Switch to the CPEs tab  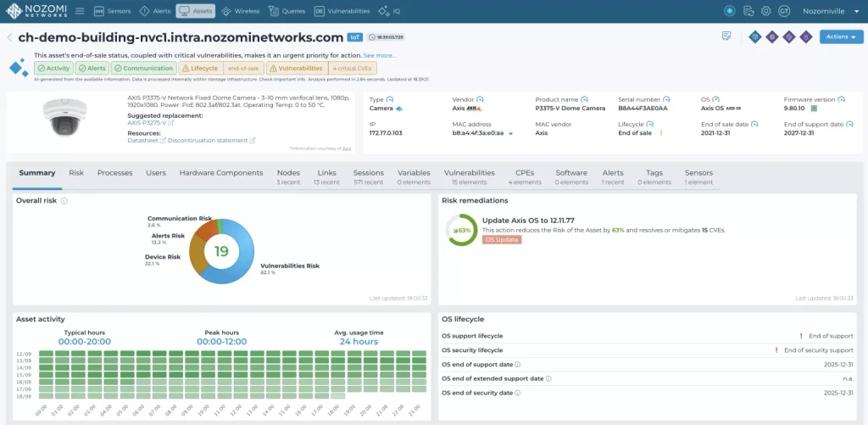click(524, 176)
